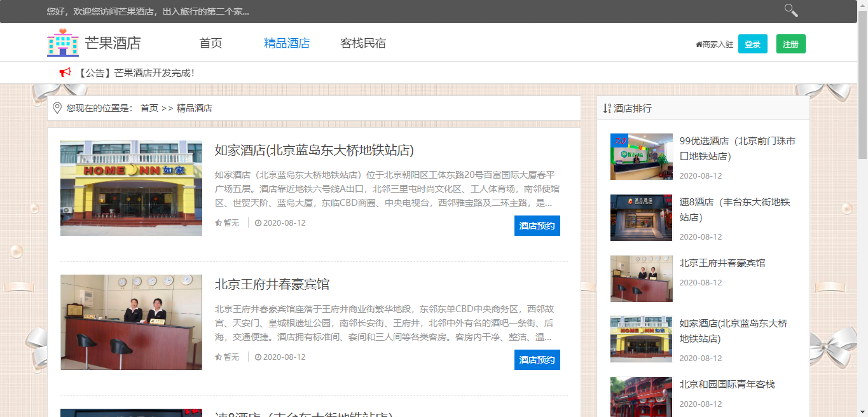Click the green 注册 register button
Screen dimensions: 868x417
coord(791,44)
